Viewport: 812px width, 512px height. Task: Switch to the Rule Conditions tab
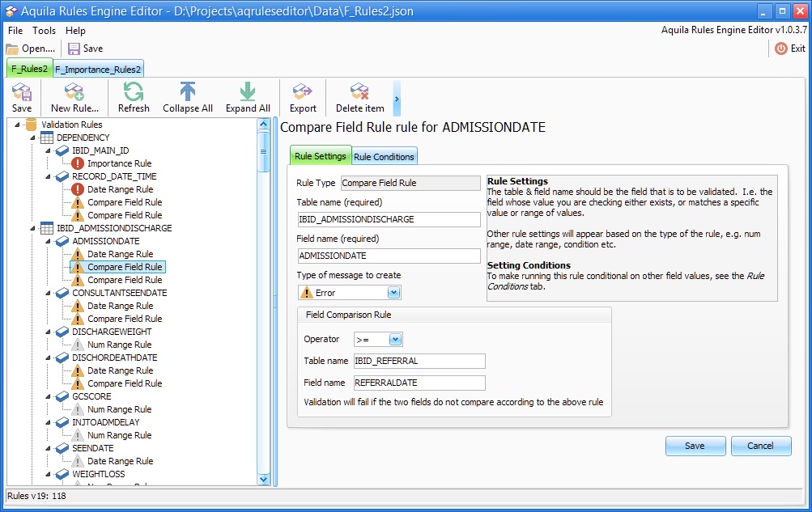(385, 156)
